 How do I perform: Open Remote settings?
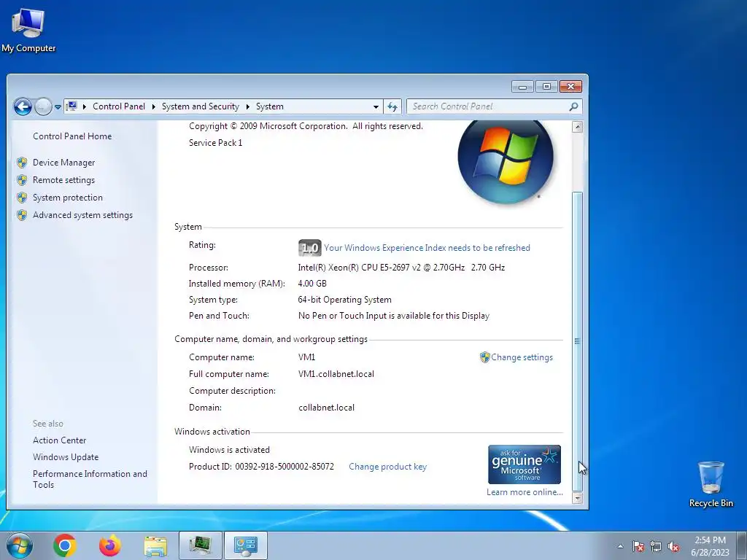coord(64,180)
